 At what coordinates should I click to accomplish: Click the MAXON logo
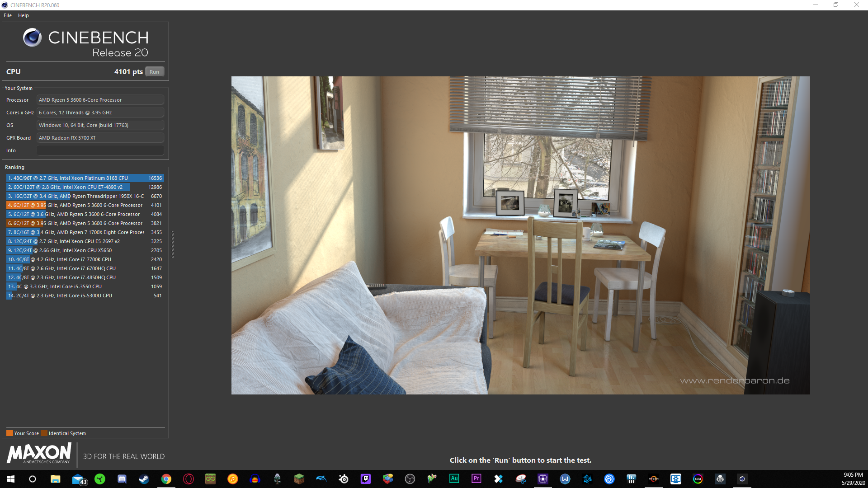coord(39,453)
